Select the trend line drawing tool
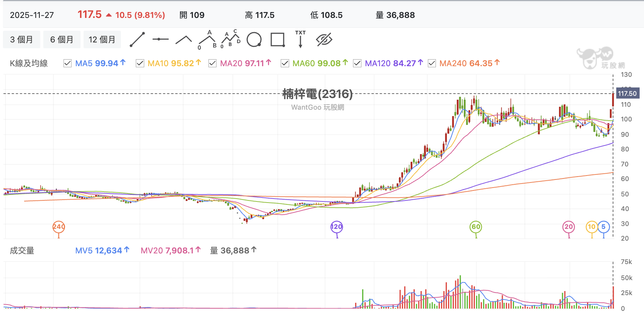Viewport: 644px width, 313px height. point(137,39)
